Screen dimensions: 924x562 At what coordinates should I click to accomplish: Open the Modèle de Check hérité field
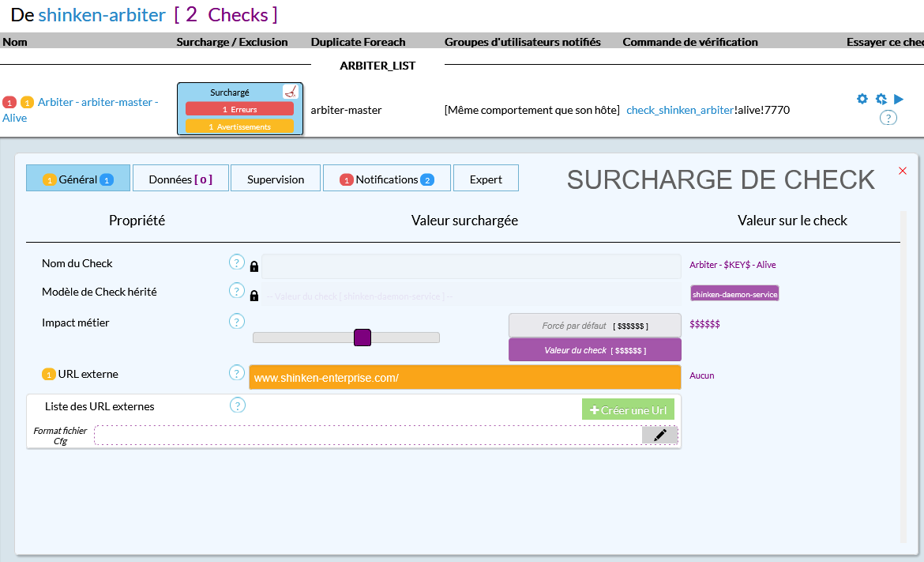(x=471, y=296)
